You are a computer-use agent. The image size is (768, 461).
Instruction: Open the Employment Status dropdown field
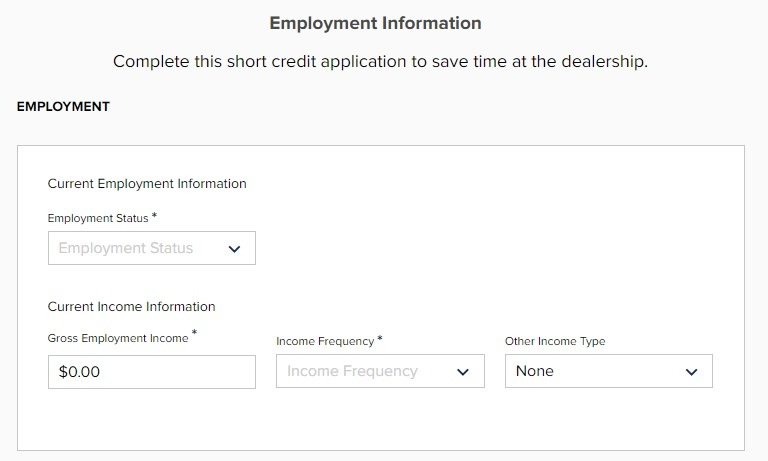click(x=152, y=248)
